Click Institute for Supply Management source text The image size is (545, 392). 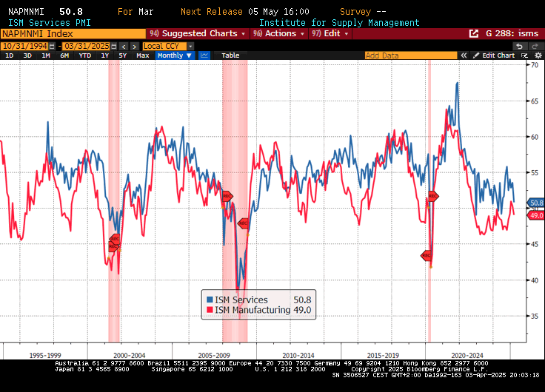click(x=339, y=23)
